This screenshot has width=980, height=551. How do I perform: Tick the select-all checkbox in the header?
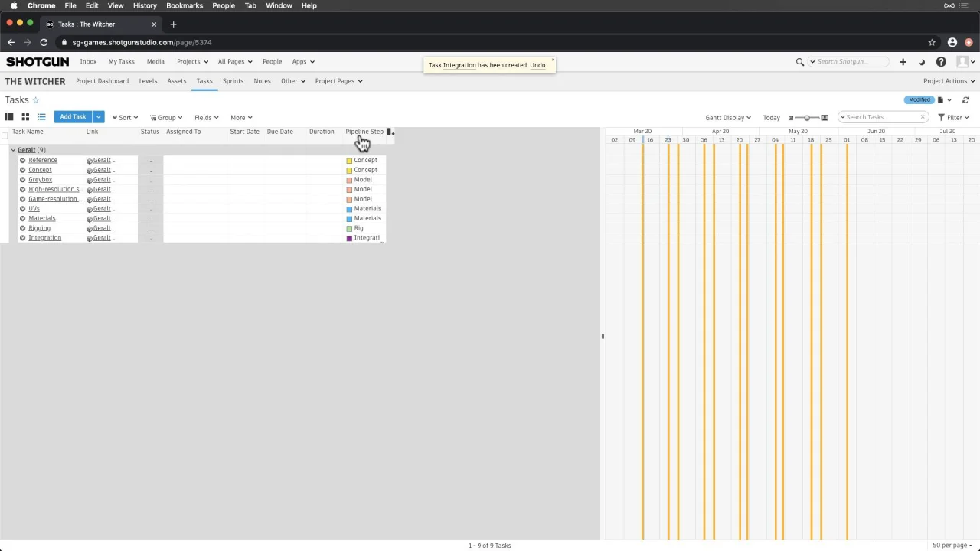[x=5, y=136]
